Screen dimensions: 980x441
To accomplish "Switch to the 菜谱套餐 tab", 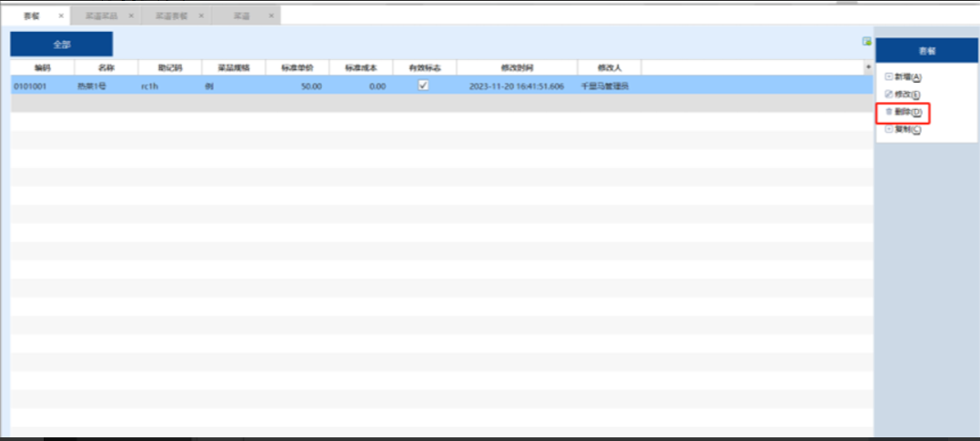I will [170, 16].
